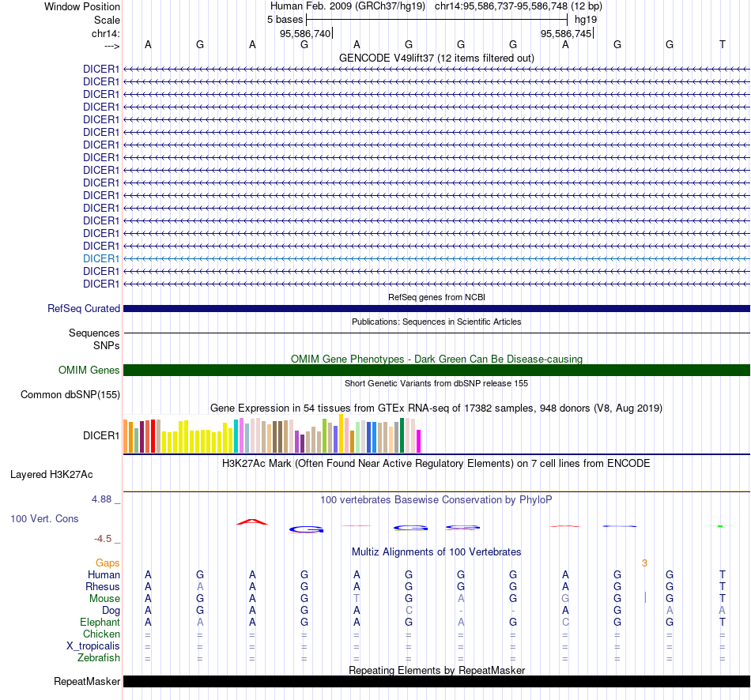The height and width of the screenshot is (700, 751).
Task: Click the Common dbSNP(155) label
Action: coord(70,394)
